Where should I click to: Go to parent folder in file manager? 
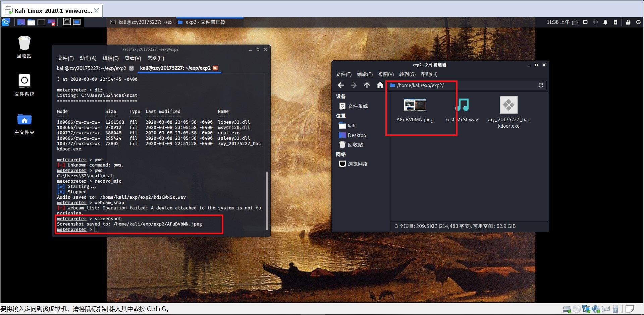(x=367, y=85)
